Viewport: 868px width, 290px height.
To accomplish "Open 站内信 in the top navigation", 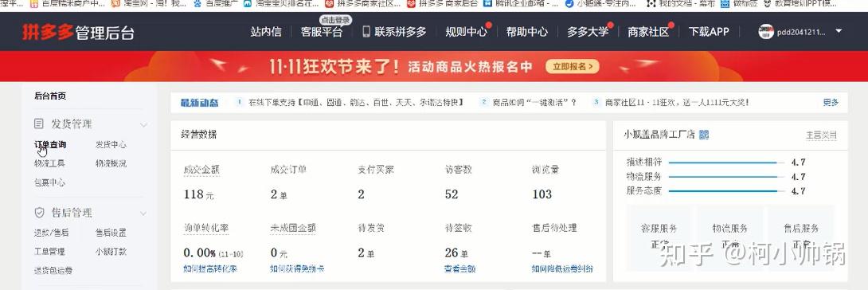I will point(266,32).
